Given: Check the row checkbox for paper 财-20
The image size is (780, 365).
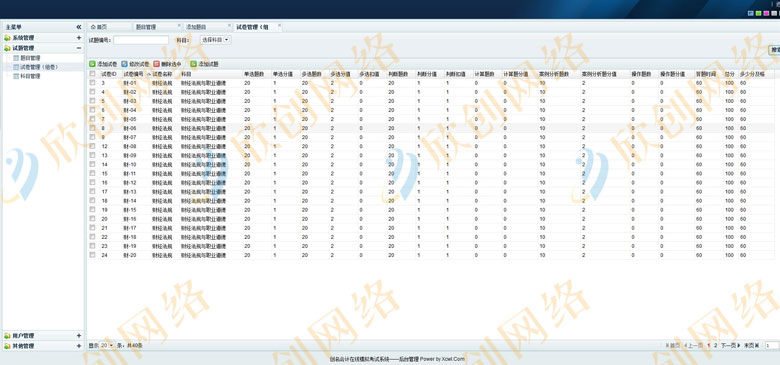Looking at the screenshot, I should tap(92, 255).
